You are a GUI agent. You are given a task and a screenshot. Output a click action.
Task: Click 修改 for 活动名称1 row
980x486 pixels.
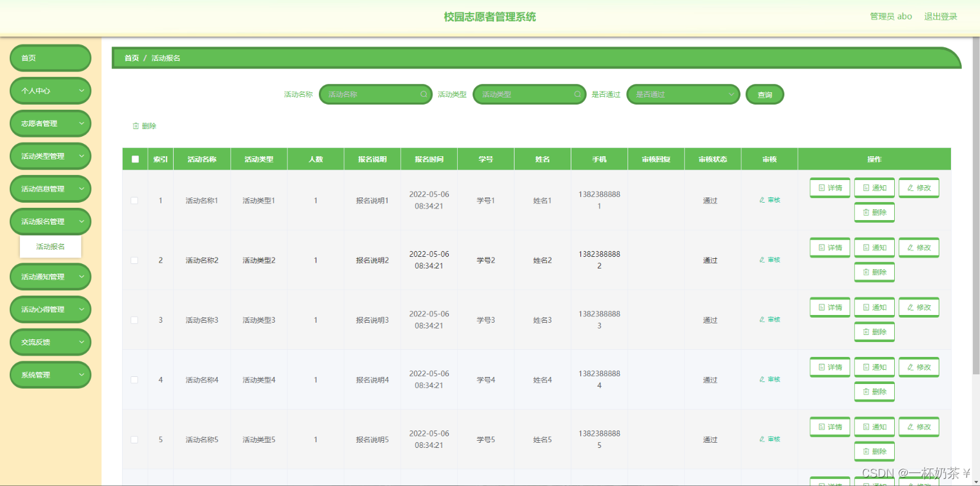pos(919,188)
